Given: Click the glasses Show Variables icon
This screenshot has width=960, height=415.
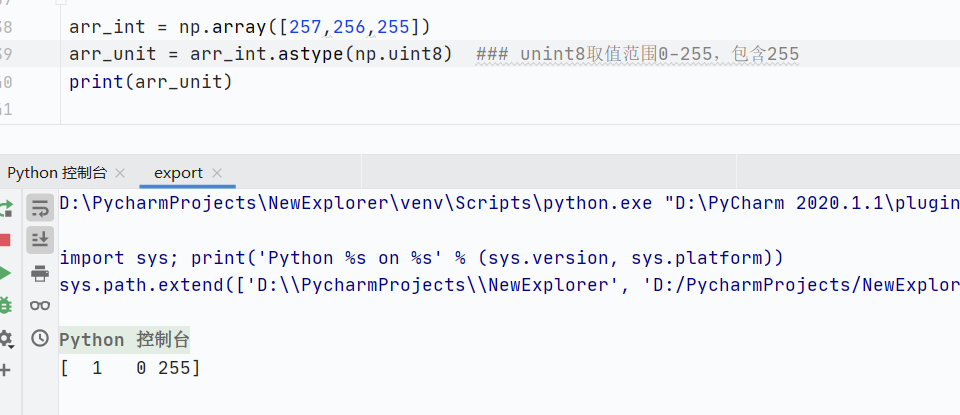Looking at the screenshot, I should click(x=40, y=305).
